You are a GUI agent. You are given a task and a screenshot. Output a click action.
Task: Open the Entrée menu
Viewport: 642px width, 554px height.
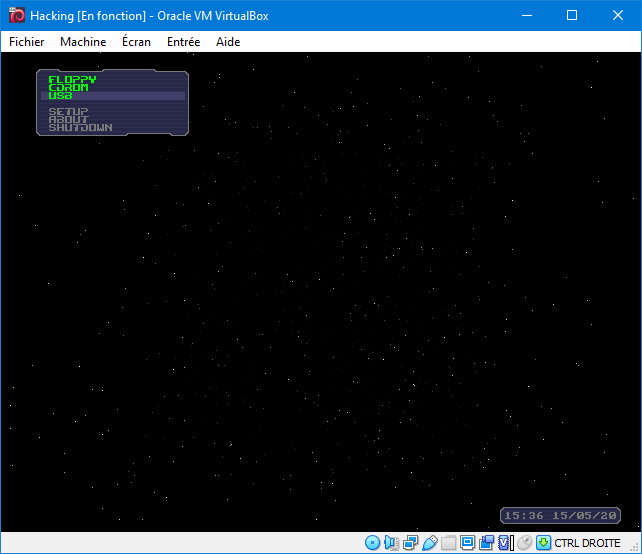pyautogui.click(x=183, y=42)
